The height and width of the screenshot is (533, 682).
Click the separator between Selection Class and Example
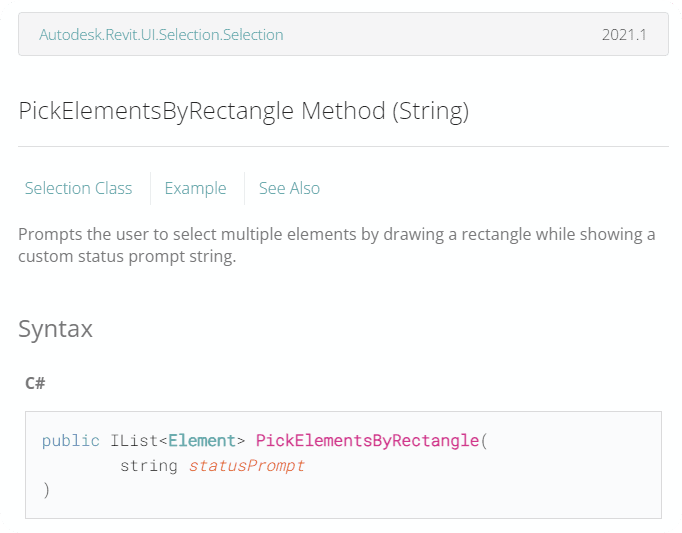[150, 188]
